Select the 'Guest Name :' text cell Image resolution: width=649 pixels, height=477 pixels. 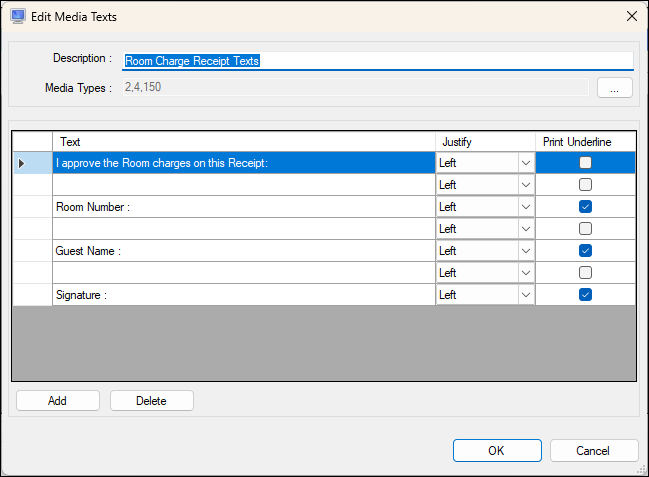244,251
